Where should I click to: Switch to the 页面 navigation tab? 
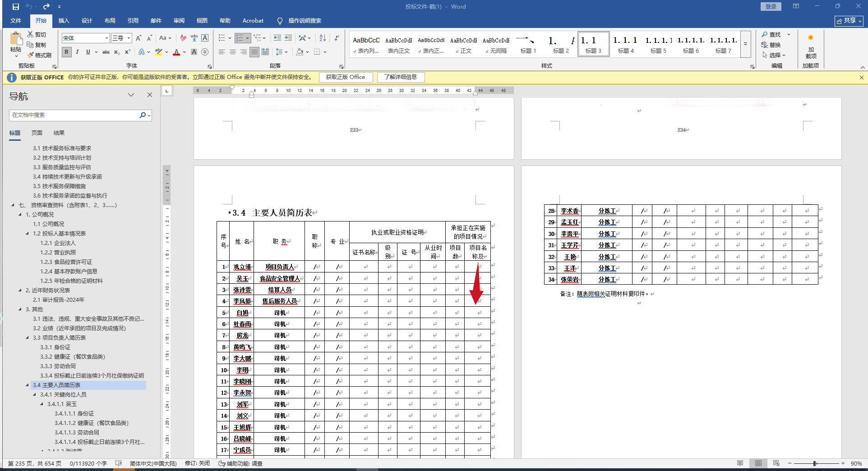click(x=37, y=133)
